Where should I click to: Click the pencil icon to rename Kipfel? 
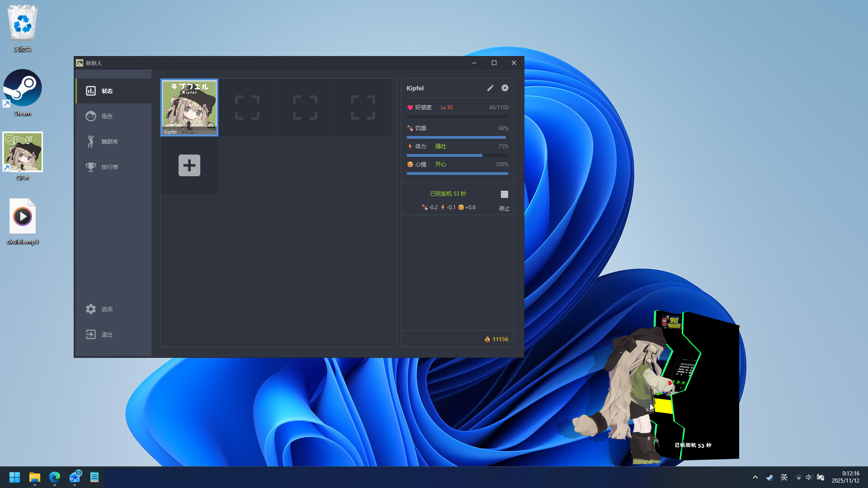click(490, 88)
